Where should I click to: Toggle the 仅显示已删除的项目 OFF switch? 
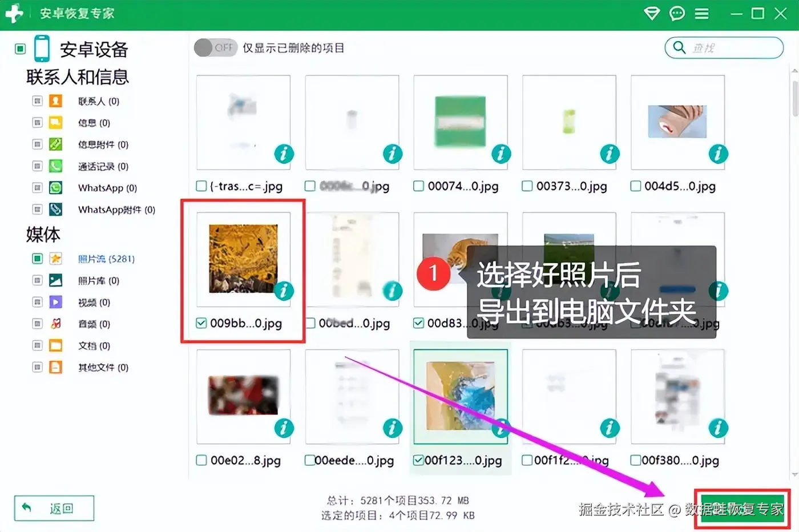(x=216, y=48)
